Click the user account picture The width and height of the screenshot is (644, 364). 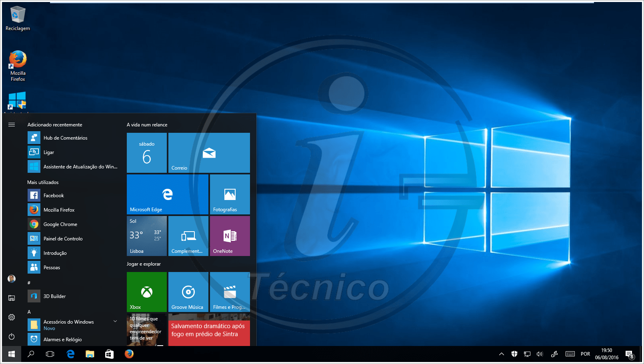click(11, 278)
